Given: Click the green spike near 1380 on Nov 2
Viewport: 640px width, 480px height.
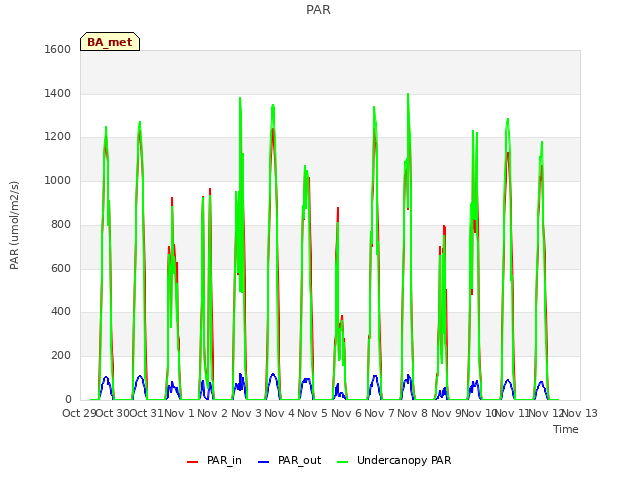Looking at the screenshot, I should point(240,98).
